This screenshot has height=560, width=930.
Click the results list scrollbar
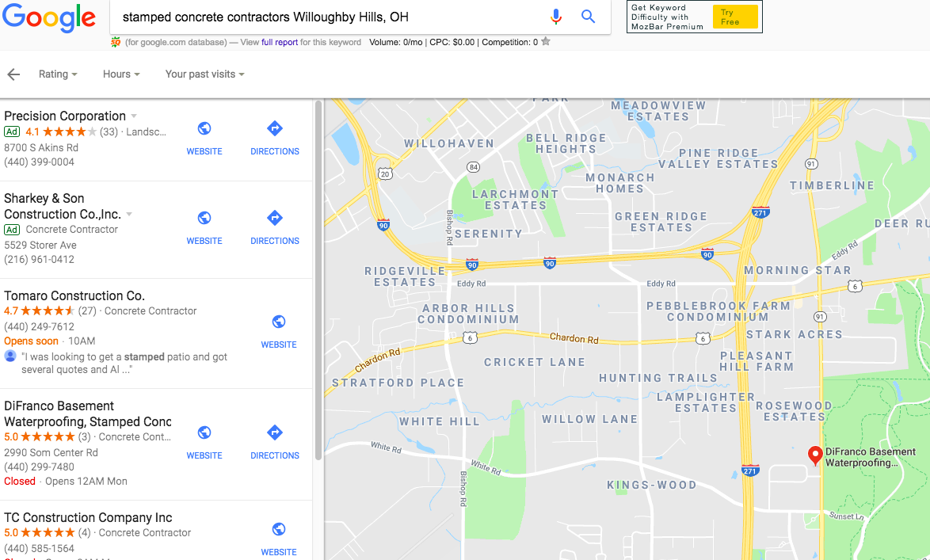coord(318,280)
